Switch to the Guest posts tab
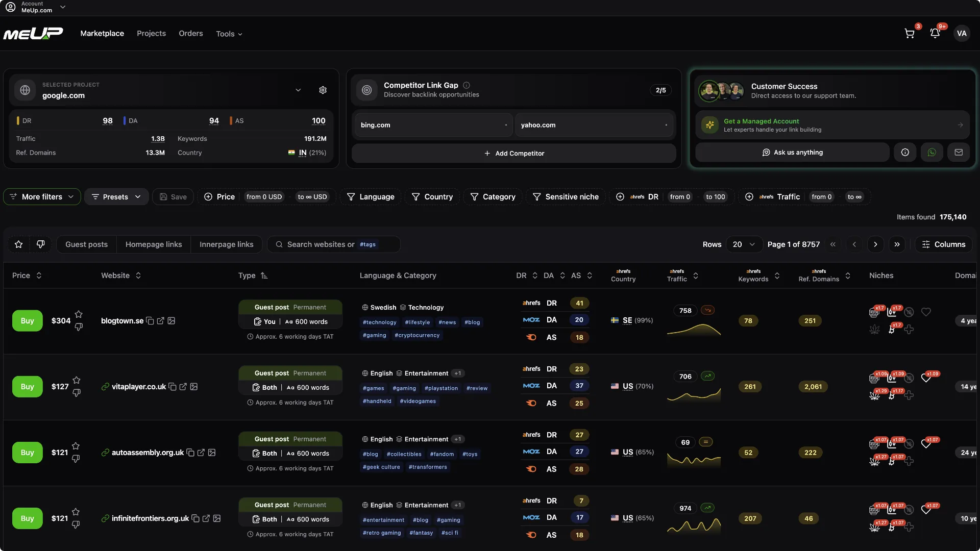The image size is (980, 551). 87,244
